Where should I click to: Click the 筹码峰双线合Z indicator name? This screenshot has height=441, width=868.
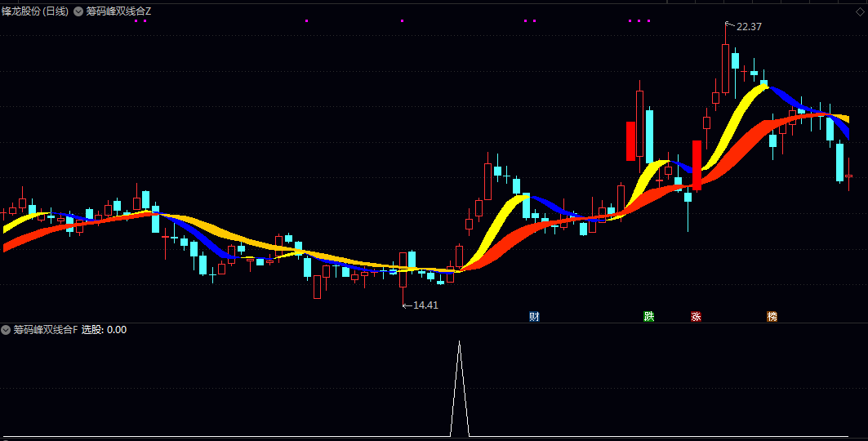tap(118, 11)
